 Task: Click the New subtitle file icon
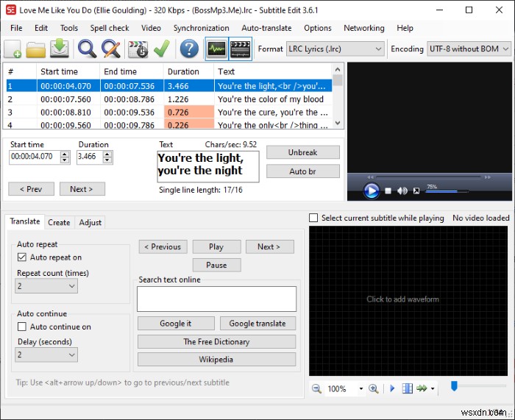[13, 49]
